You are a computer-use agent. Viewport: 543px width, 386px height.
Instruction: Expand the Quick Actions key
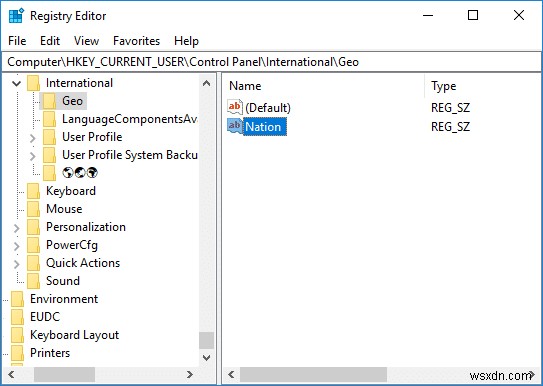pyautogui.click(x=16, y=264)
